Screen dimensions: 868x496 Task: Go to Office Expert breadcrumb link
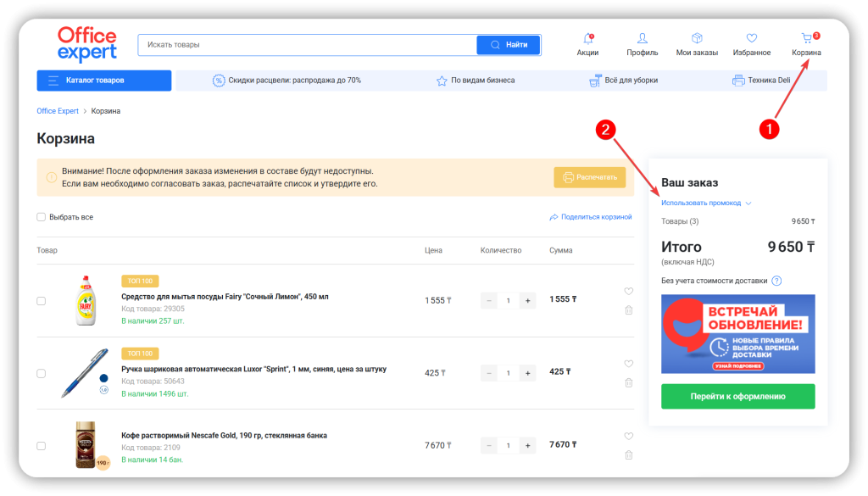click(58, 111)
